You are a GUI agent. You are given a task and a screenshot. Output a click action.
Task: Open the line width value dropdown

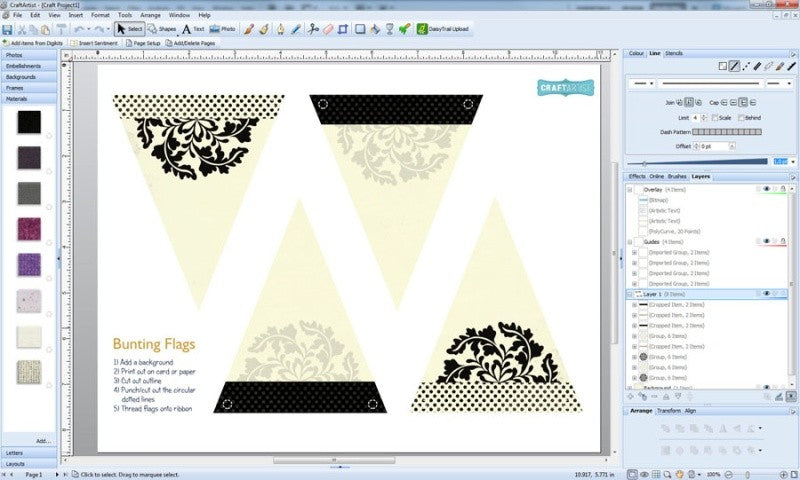[x=792, y=162]
